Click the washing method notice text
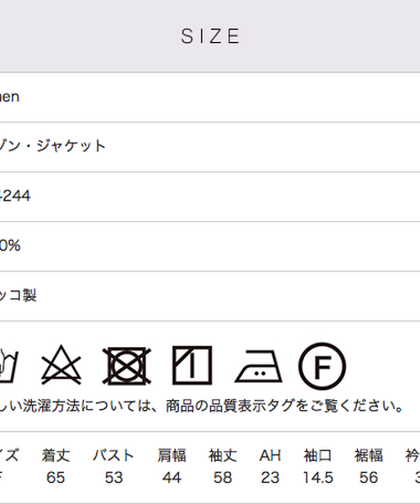Viewport: 420px width, 504px height. coord(202,405)
